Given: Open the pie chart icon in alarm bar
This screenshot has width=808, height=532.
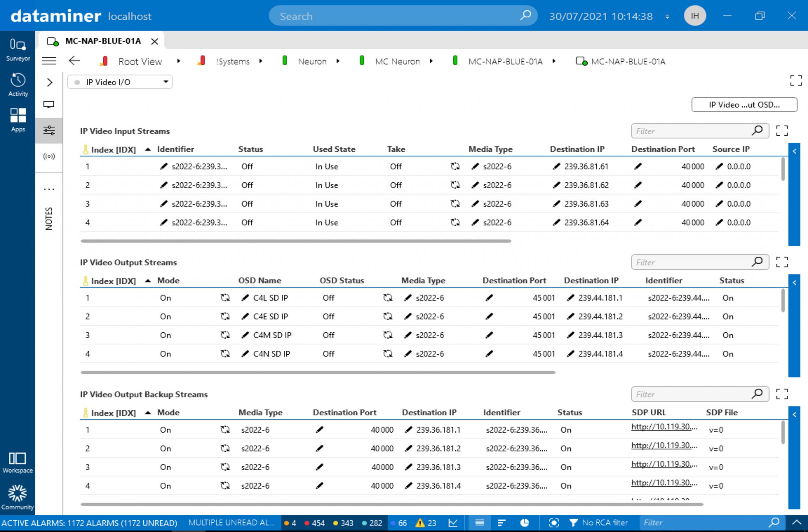Looking at the screenshot, I should pos(525,523).
